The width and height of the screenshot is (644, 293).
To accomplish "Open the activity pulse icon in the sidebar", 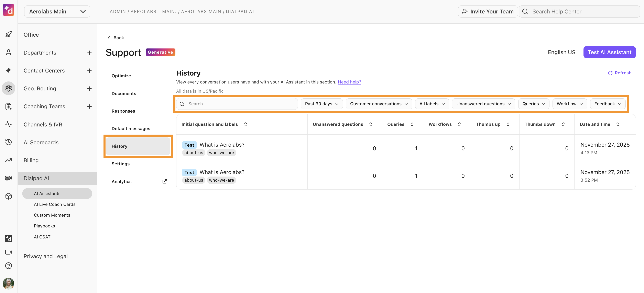I will pos(9,124).
